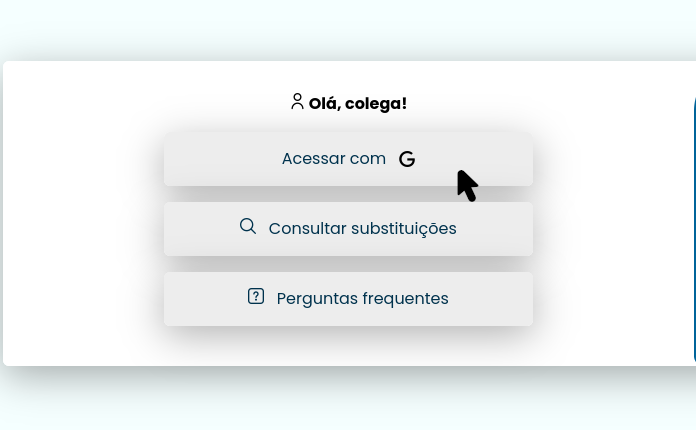Click the word "colega!" in the greeting
Viewport: 696px width, 430px height.
click(x=376, y=104)
